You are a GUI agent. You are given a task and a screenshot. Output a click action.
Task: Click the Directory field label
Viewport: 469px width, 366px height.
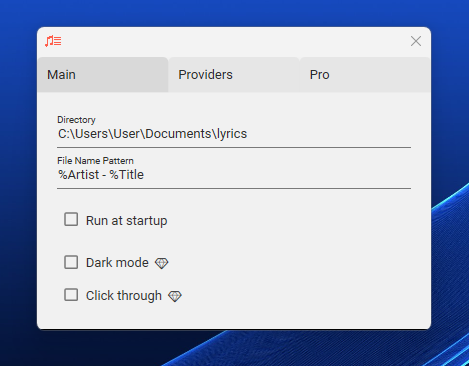pos(76,120)
